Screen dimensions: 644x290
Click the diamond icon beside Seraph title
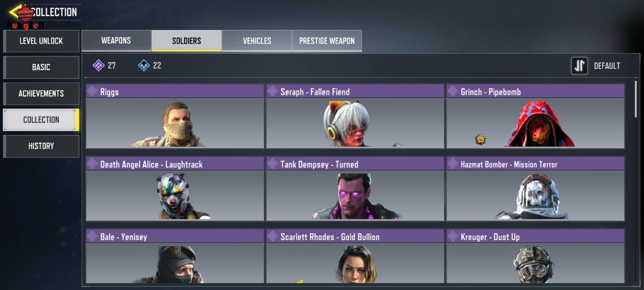tap(273, 91)
